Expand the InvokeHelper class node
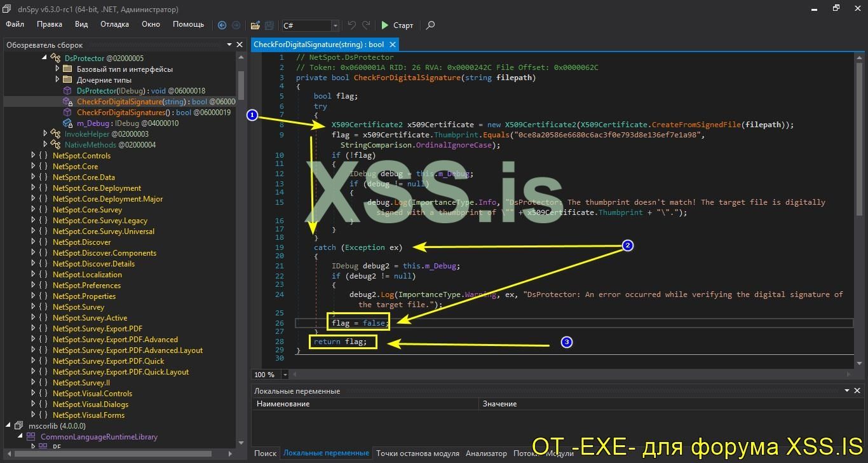Screen dimensions: 868x463 click(45, 134)
